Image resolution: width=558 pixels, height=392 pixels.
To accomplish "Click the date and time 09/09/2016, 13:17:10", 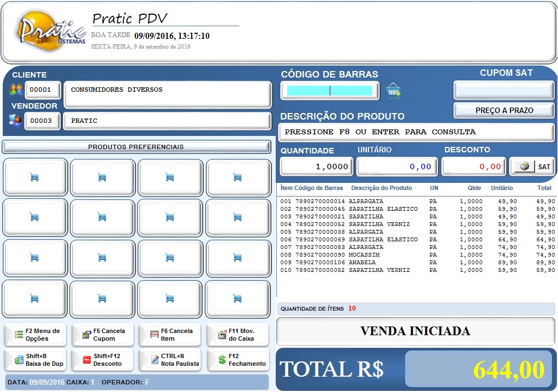I will coord(172,36).
